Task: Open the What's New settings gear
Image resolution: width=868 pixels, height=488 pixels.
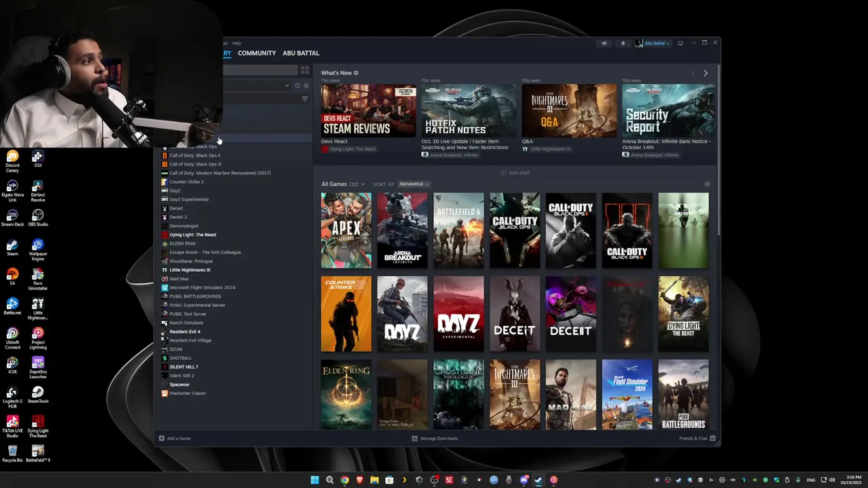Action: pos(356,73)
